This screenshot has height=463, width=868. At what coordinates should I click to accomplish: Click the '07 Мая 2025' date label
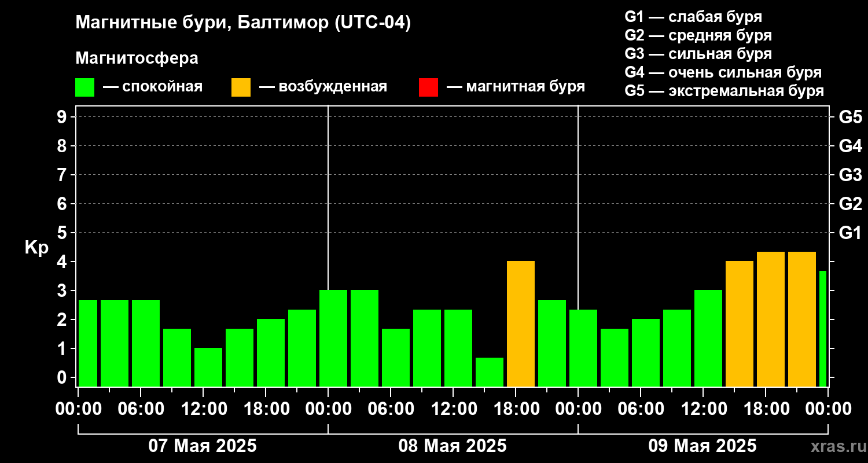point(203,446)
